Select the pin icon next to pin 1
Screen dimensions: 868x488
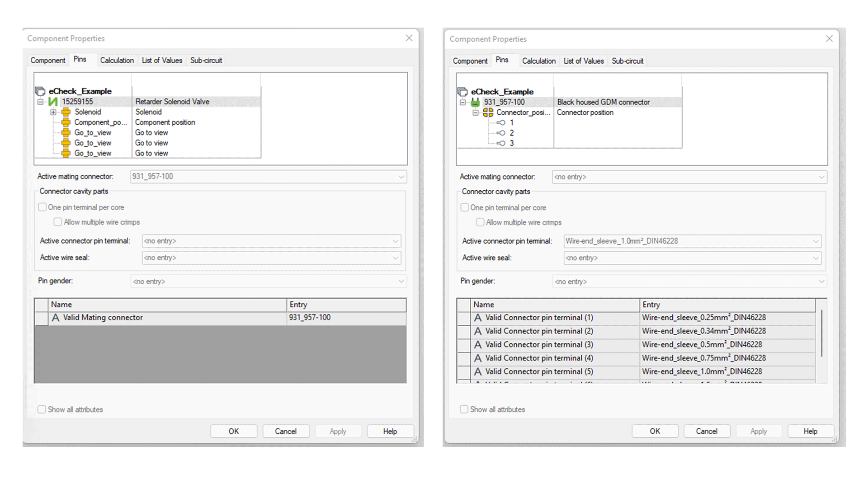(x=502, y=122)
